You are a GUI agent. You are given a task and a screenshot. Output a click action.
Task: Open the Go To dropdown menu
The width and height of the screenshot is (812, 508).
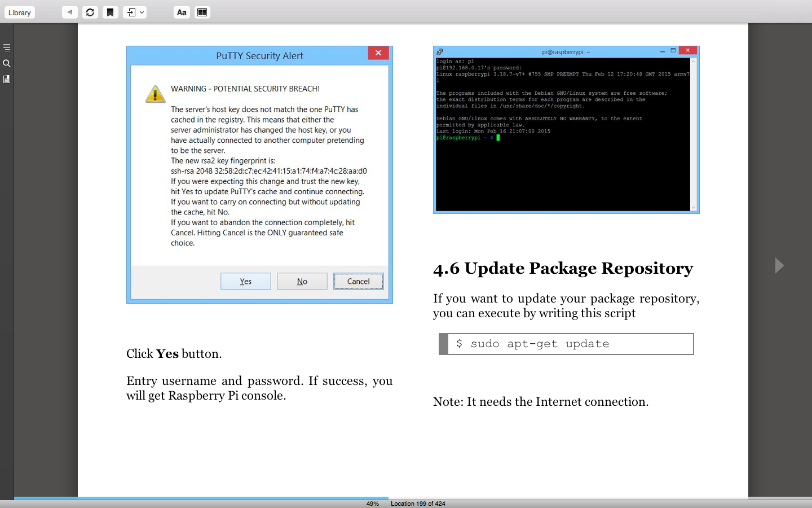click(x=135, y=12)
